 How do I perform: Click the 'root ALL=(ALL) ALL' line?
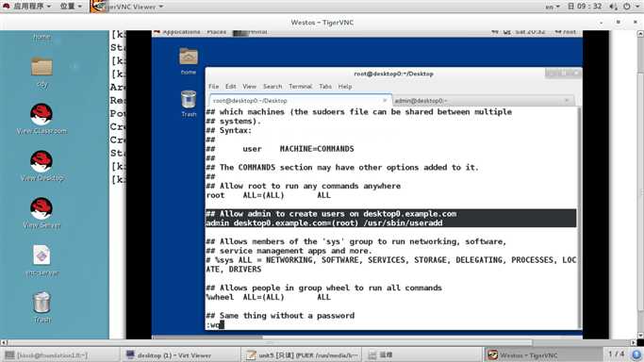point(269,195)
